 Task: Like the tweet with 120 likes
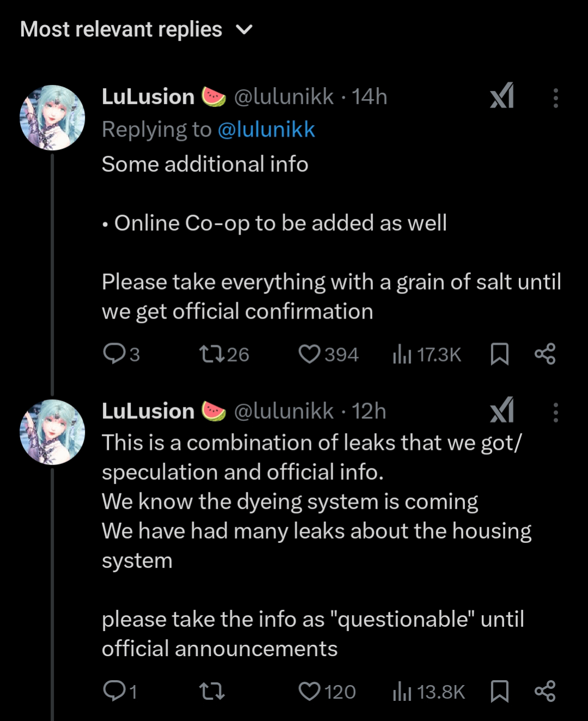click(327, 692)
